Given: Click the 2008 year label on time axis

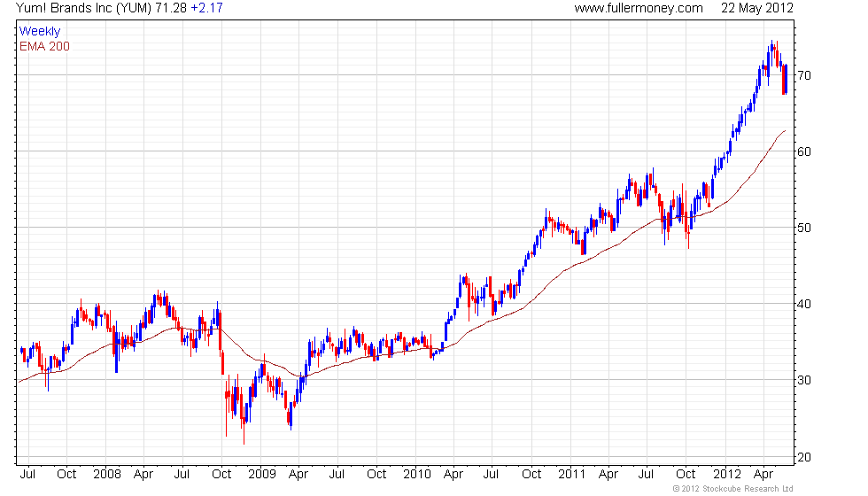Looking at the screenshot, I should [x=107, y=475].
